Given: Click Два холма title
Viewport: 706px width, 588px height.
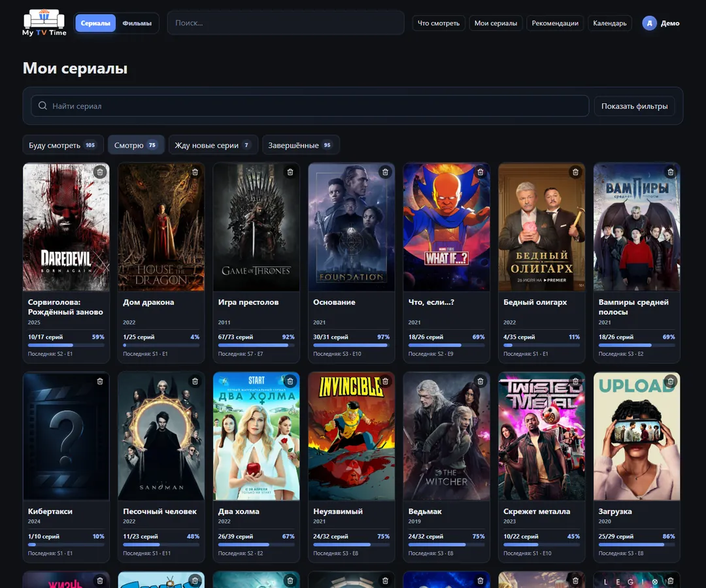Looking at the screenshot, I should pyautogui.click(x=239, y=512).
